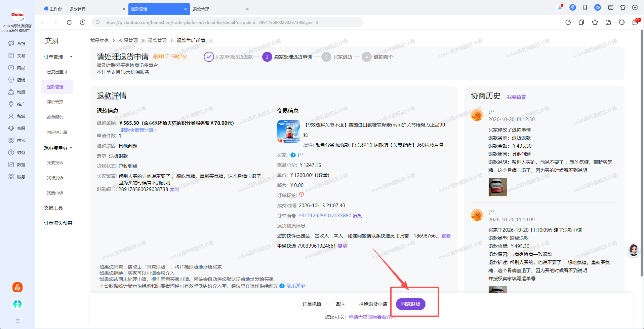The width and height of the screenshot is (644, 329).
Task: Open the 推广 sidebar icon
Action: click(11, 104)
